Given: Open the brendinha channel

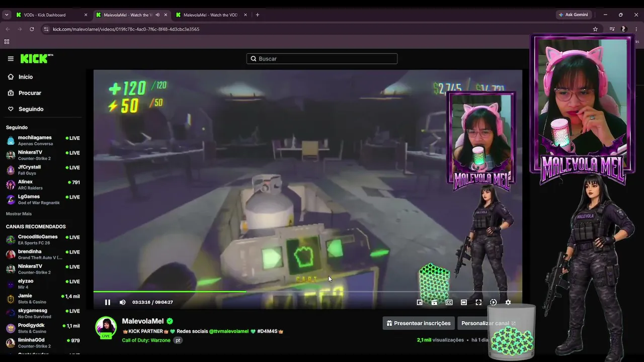Looking at the screenshot, I should 43,254.
